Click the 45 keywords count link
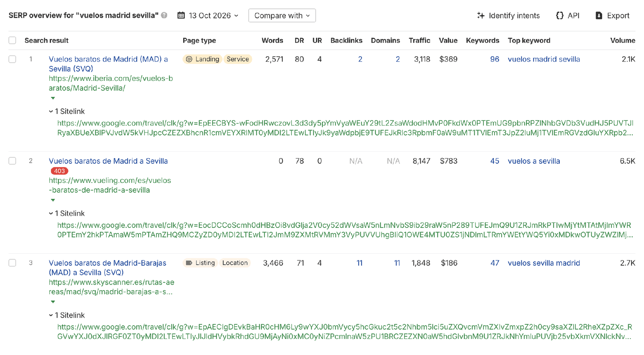Viewport: 644px width, 355px height. pyautogui.click(x=495, y=161)
